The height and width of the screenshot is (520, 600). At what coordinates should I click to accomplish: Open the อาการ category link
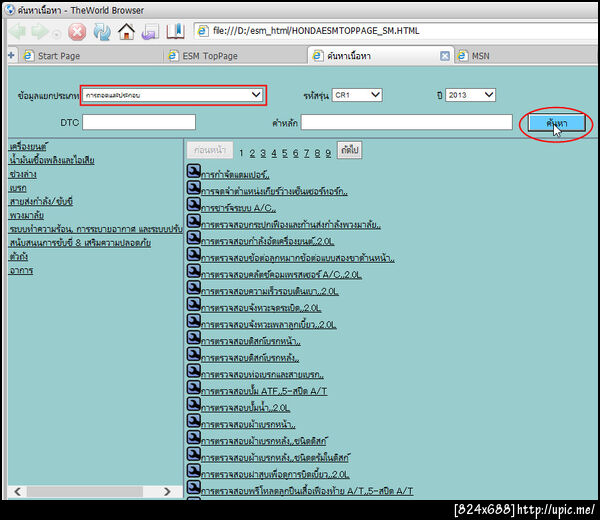tap(21, 270)
